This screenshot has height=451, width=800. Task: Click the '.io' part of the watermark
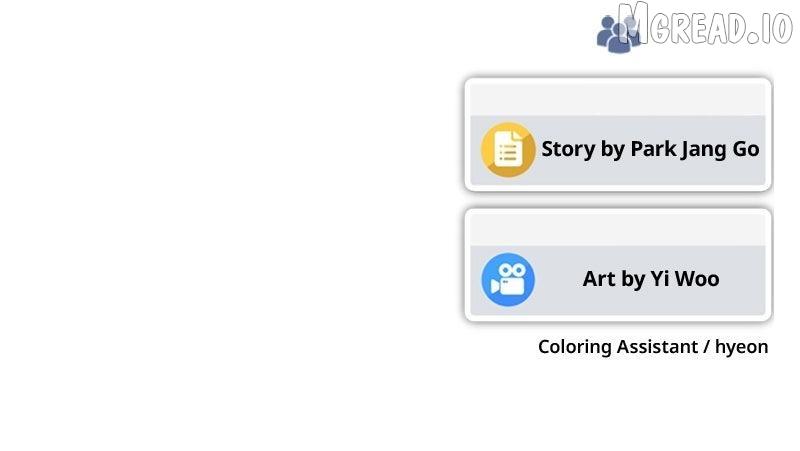tap(770, 29)
